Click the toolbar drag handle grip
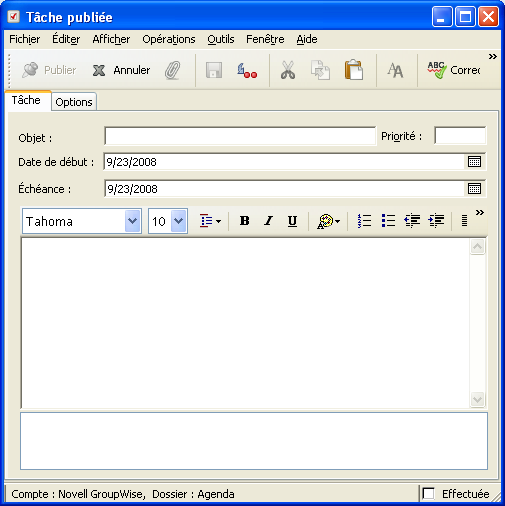Viewport: 505px width, 506px height. click(x=9, y=70)
